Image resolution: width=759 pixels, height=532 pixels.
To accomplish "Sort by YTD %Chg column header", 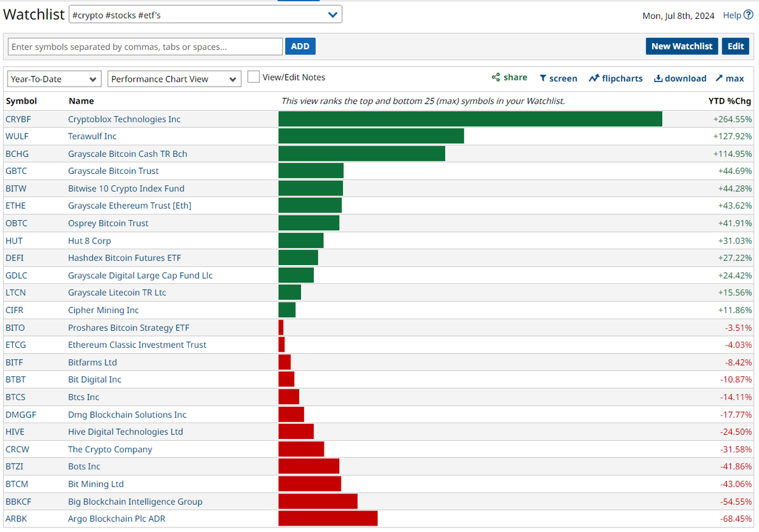I will tap(730, 101).
